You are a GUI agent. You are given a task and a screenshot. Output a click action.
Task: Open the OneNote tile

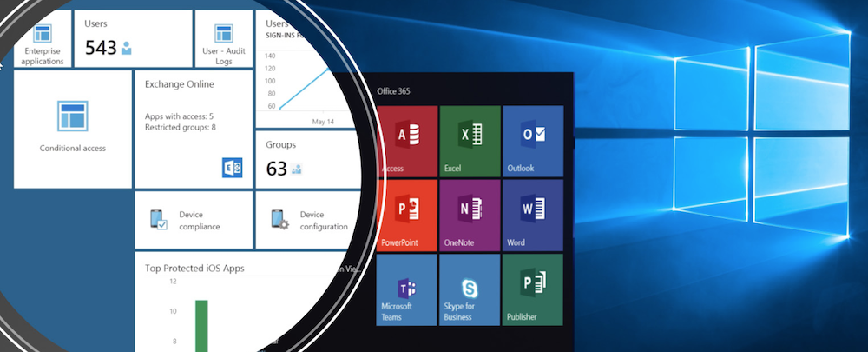470,214
